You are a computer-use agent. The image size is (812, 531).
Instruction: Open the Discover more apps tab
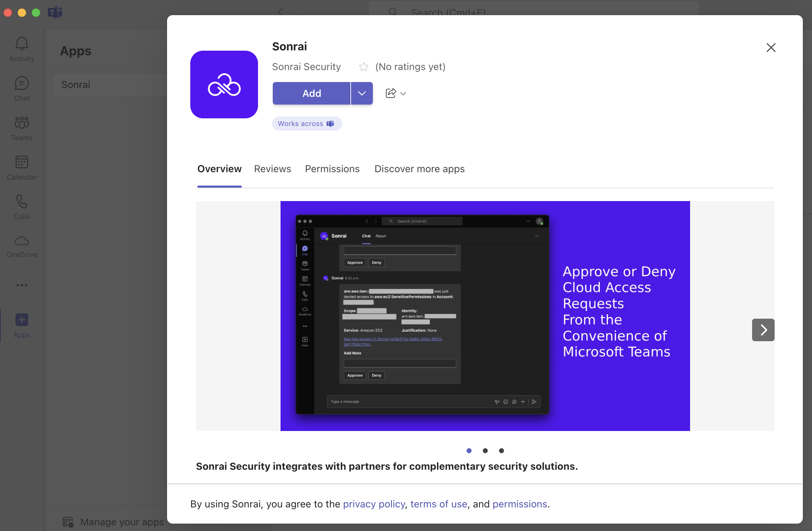420,169
